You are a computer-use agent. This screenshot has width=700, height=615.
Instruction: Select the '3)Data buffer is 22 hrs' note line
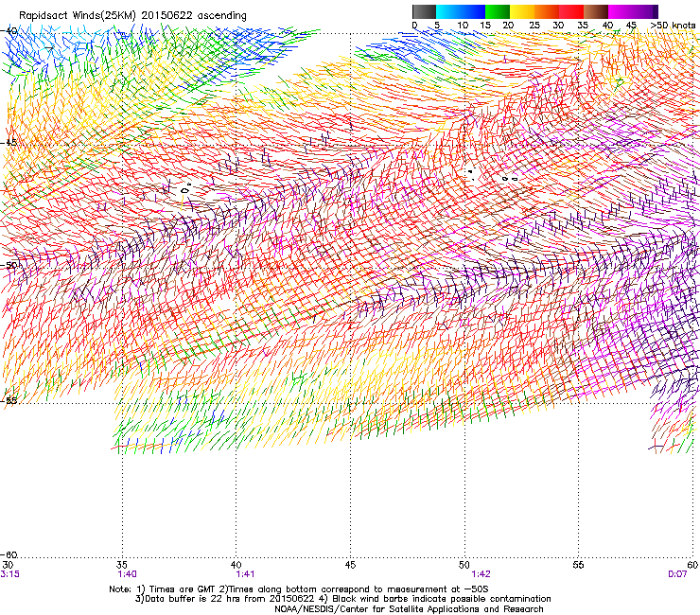click(342, 599)
